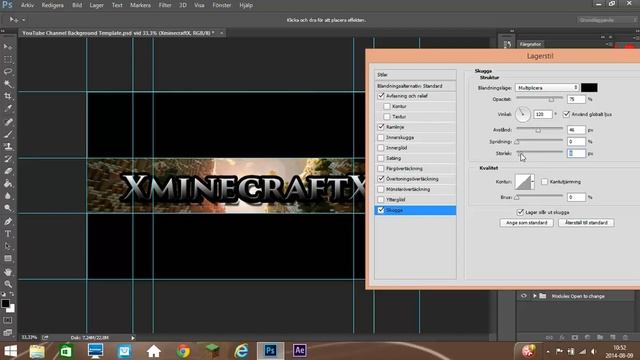
Task: Open the workspace switcher dropdown top right
Action: [607, 20]
